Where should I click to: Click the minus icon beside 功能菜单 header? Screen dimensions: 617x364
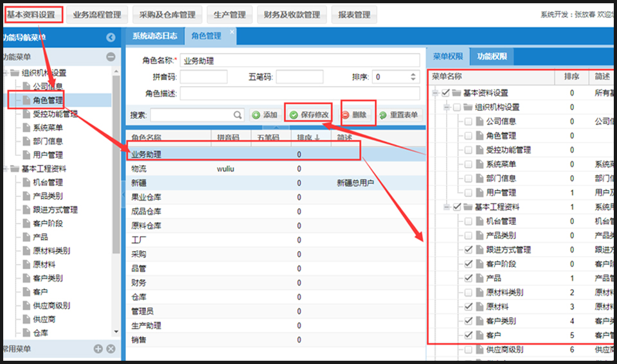tap(111, 57)
